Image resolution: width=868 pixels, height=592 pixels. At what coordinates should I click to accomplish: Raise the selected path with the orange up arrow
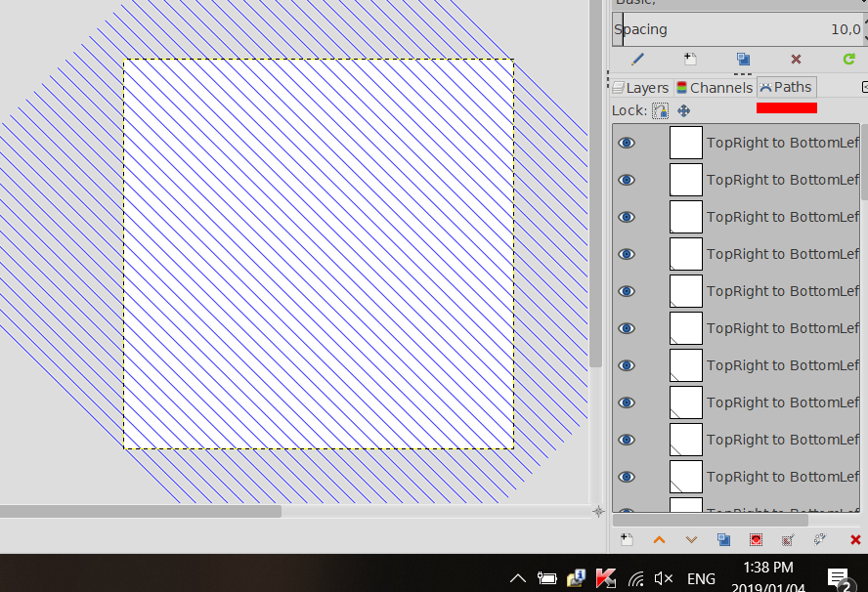click(x=659, y=540)
